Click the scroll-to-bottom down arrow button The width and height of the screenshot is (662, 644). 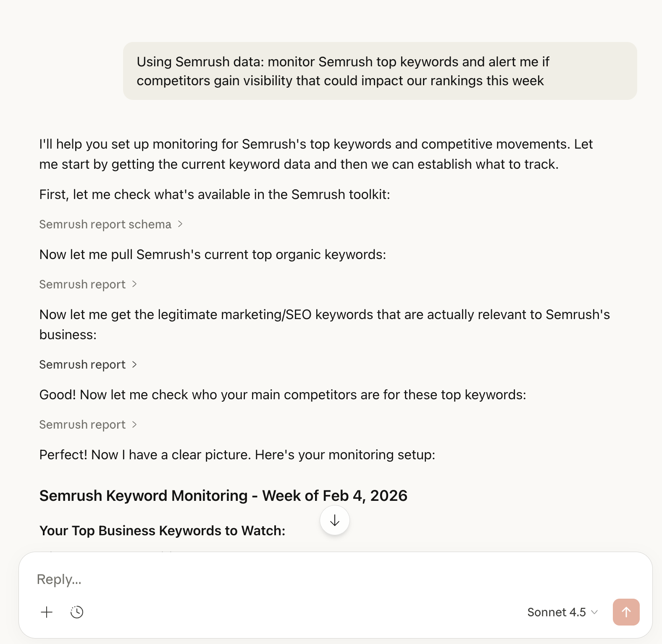coord(335,521)
